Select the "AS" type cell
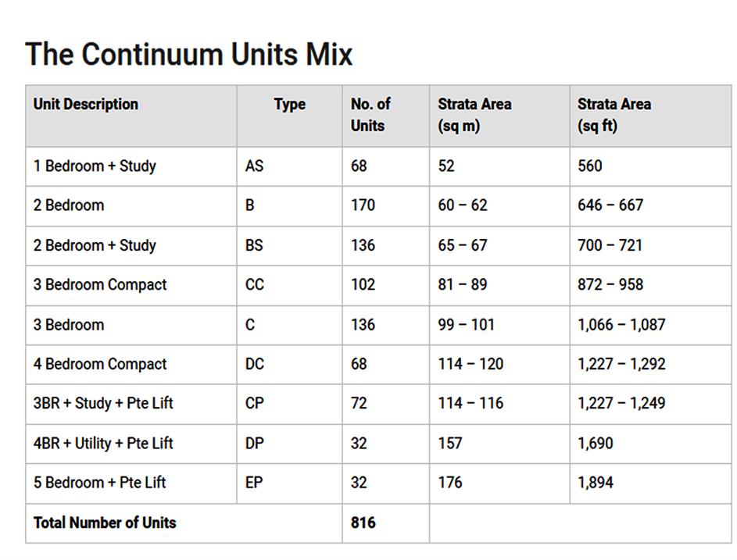 tap(255, 166)
